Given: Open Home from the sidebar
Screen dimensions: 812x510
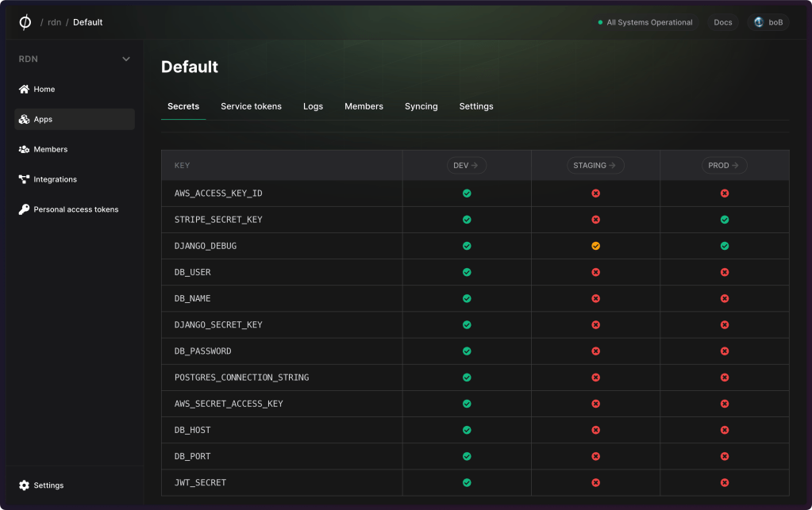Looking at the screenshot, I should pos(44,90).
